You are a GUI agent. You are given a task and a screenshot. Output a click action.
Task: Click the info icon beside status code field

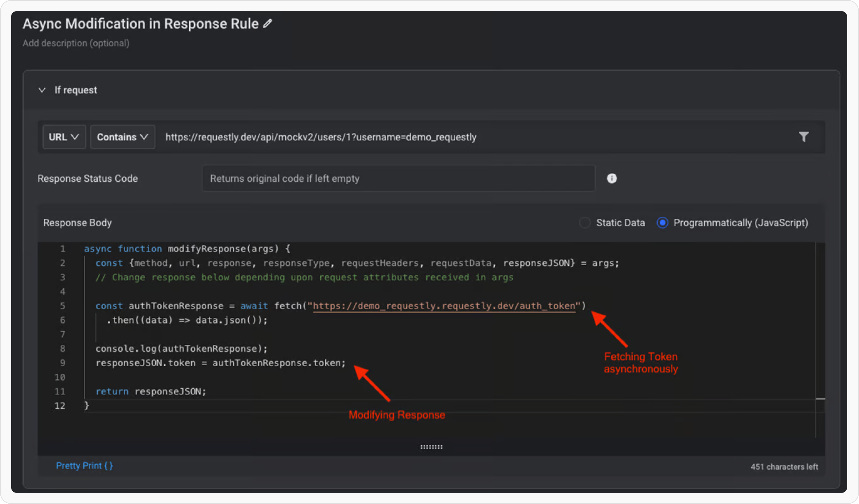tap(612, 178)
